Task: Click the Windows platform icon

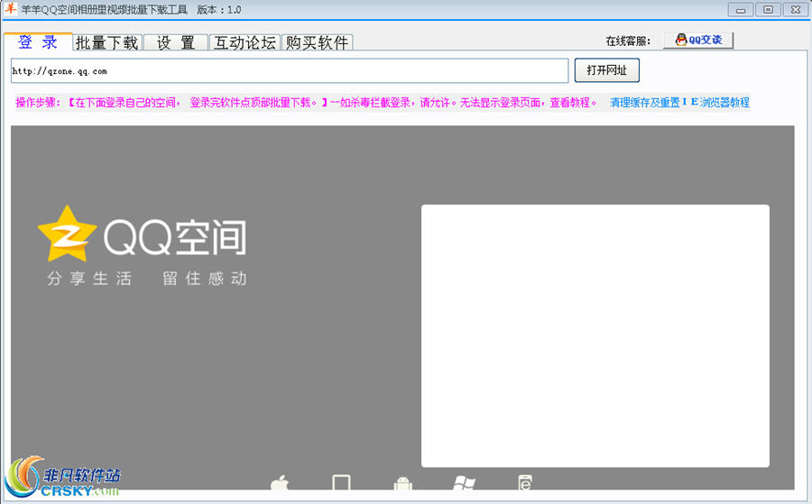Action: click(464, 482)
